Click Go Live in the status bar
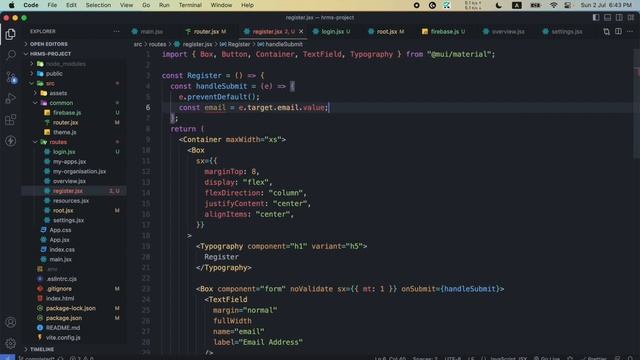Screen dimensions: 640x360 547,358
